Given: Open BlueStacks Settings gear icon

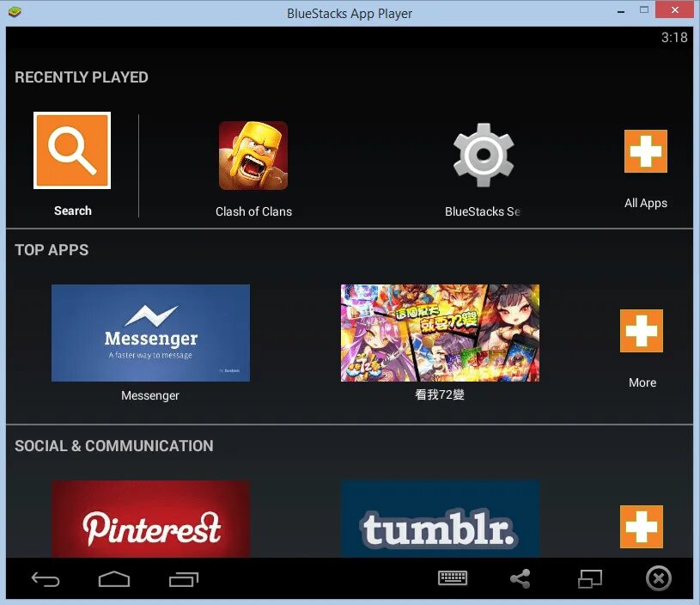Looking at the screenshot, I should click(x=484, y=155).
